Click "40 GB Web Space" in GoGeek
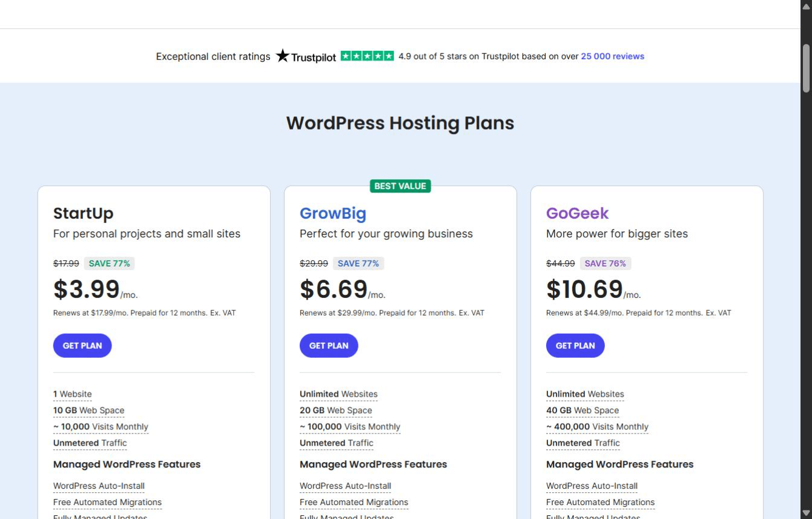The width and height of the screenshot is (812, 519). [x=583, y=411]
